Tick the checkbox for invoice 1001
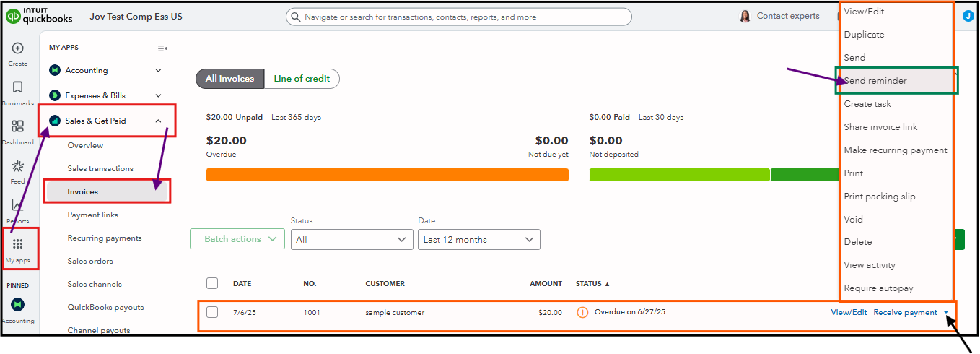The image size is (980, 354). point(212,312)
